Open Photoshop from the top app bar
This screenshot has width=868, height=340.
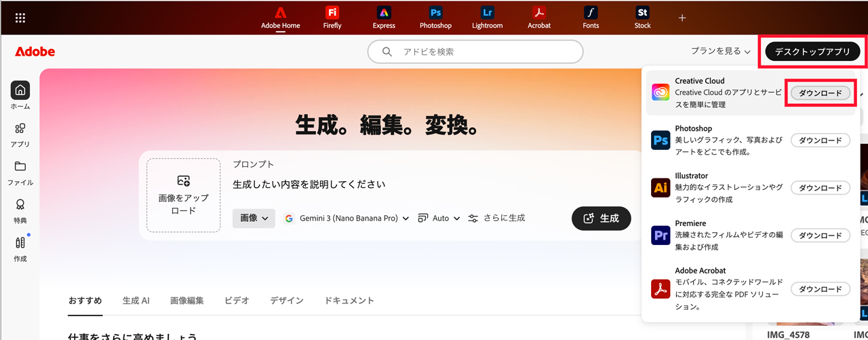click(x=435, y=18)
